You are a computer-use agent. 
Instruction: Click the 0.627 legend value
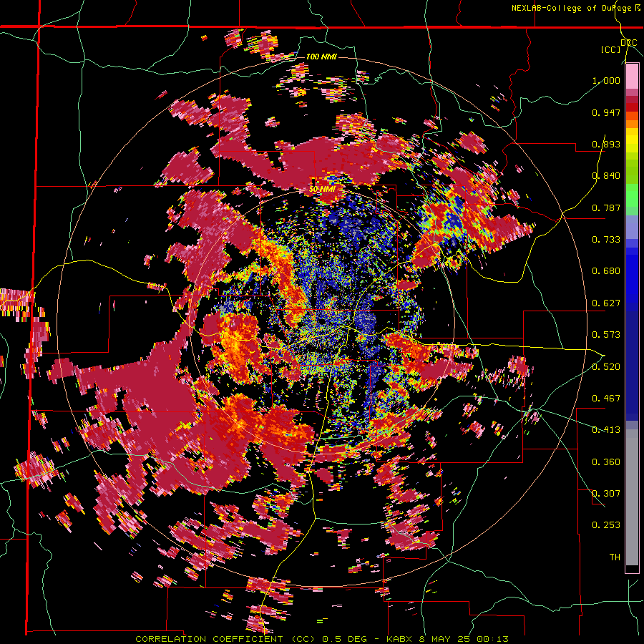[x=606, y=303]
